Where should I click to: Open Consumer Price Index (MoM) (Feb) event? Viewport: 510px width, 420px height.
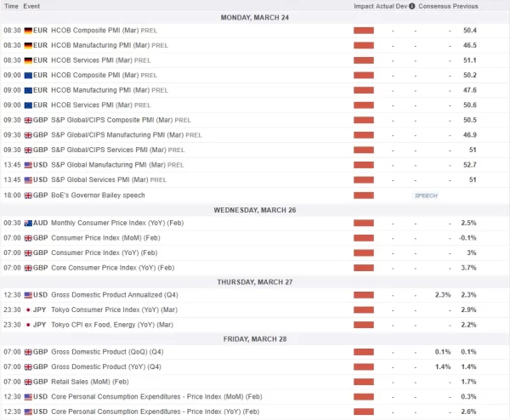[x=105, y=238]
